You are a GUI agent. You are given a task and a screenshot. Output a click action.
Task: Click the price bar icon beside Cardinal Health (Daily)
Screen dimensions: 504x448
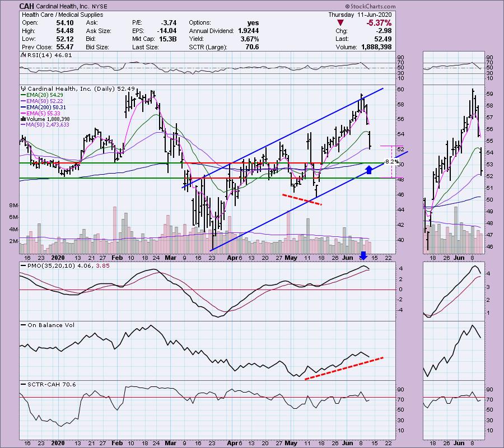point(24,88)
